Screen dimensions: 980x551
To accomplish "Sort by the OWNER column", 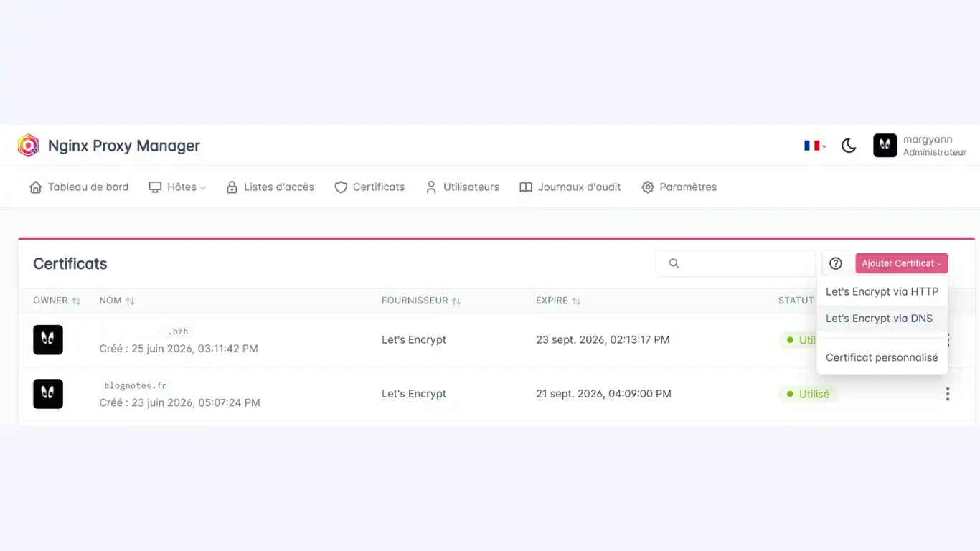I will (57, 301).
